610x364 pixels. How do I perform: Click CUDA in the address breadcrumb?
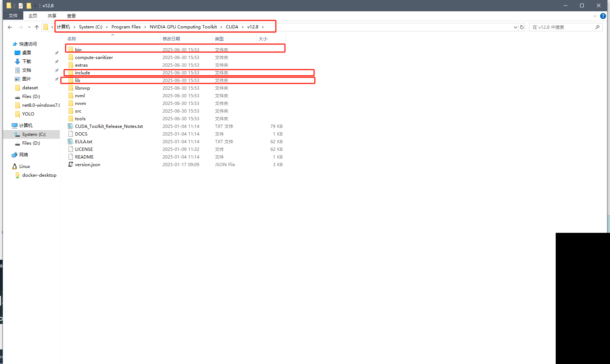pos(232,27)
